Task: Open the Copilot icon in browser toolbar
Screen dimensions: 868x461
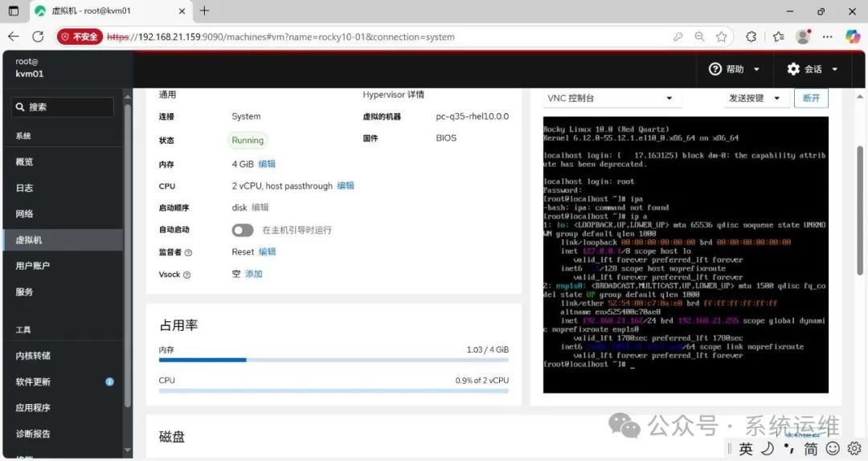Action: (x=853, y=37)
